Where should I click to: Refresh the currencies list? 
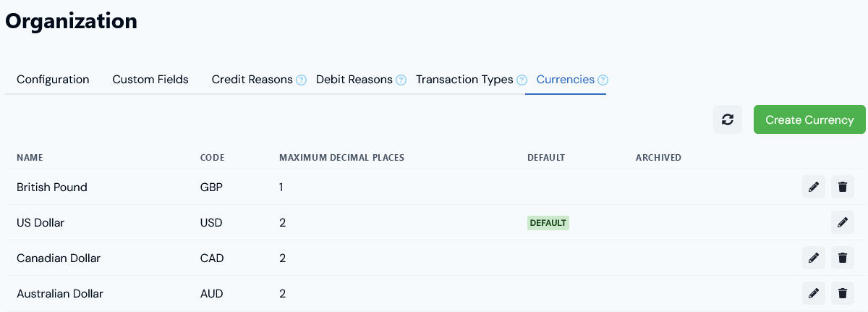728,119
